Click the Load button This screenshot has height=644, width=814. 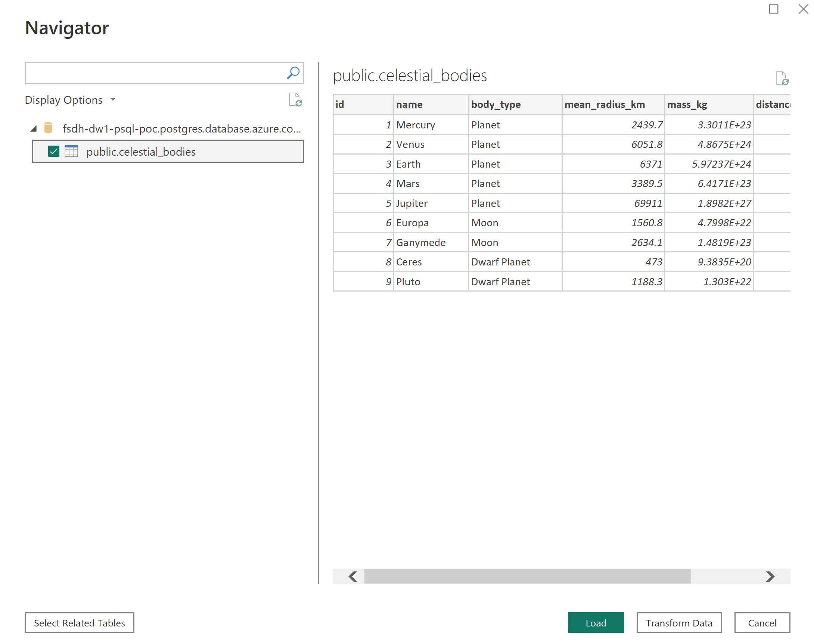[x=596, y=622]
